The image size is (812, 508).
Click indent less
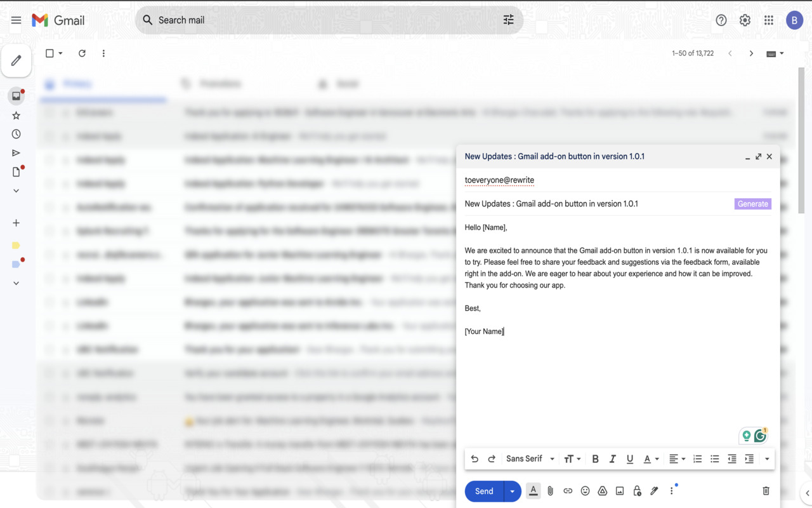732,459
